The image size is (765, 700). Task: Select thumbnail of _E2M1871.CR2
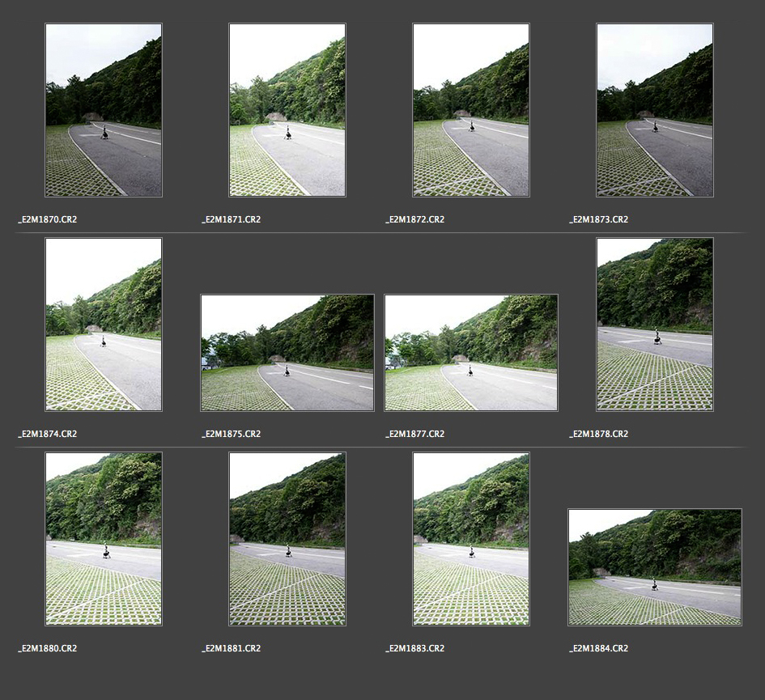287,110
